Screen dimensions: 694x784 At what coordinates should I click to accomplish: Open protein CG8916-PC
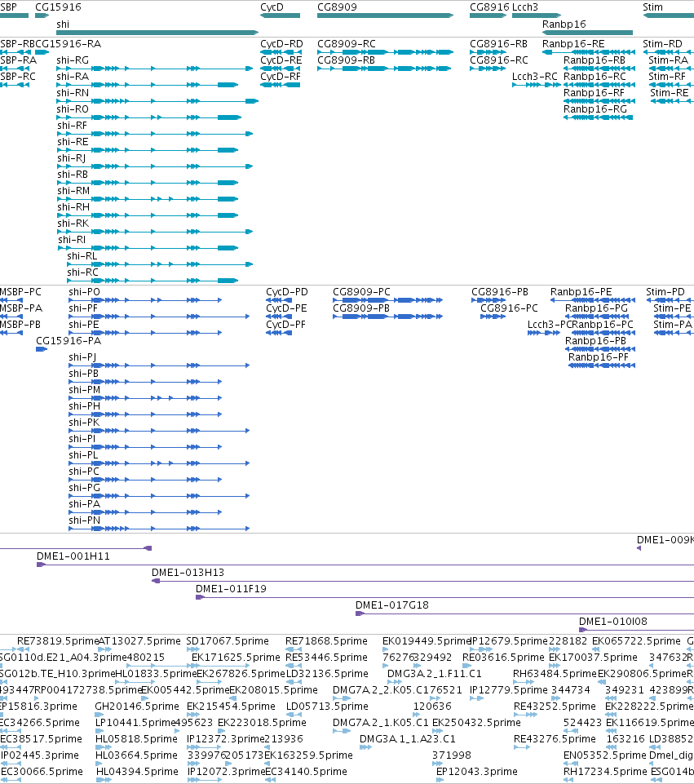tap(493, 317)
